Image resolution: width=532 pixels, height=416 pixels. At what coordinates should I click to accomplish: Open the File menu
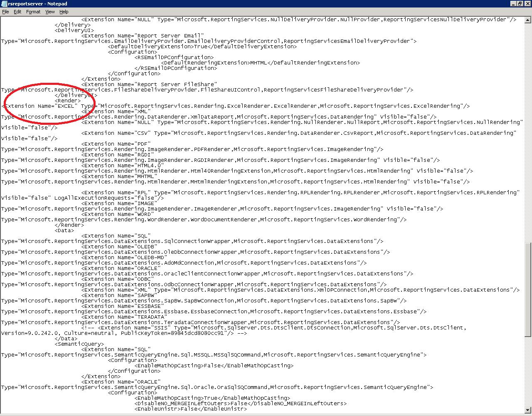click(x=5, y=12)
